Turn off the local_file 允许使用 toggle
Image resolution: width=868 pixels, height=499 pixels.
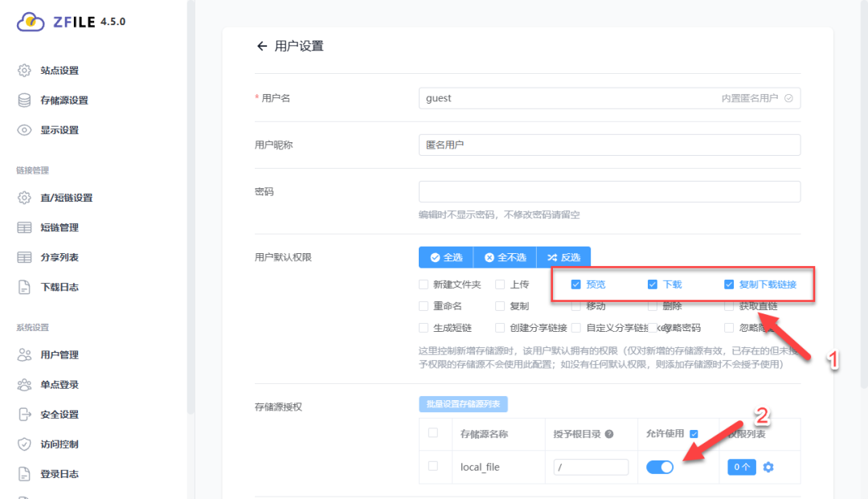tap(660, 467)
